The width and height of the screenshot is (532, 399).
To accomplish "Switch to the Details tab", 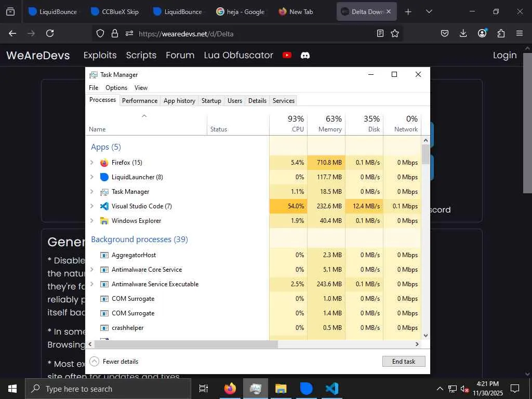I will click(x=257, y=101).
